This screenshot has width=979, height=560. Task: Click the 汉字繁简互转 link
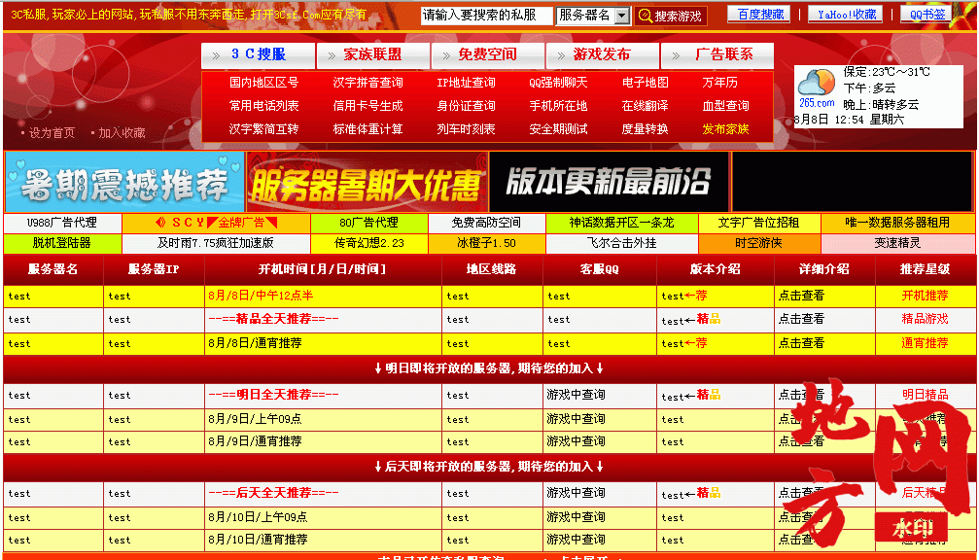tap(264, 129)
